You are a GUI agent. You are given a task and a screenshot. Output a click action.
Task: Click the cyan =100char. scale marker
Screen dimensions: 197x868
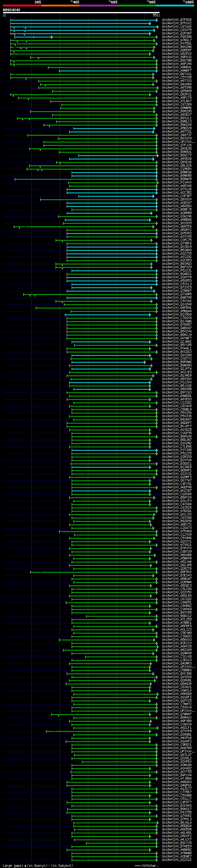(137, 866)
